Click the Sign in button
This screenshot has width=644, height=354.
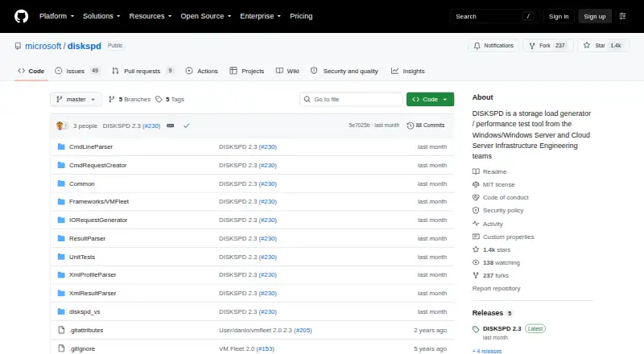(559, 16)
